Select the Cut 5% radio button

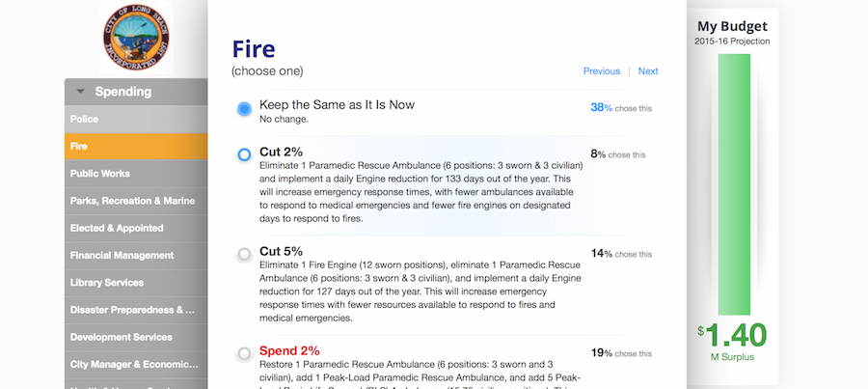[244, 255]
